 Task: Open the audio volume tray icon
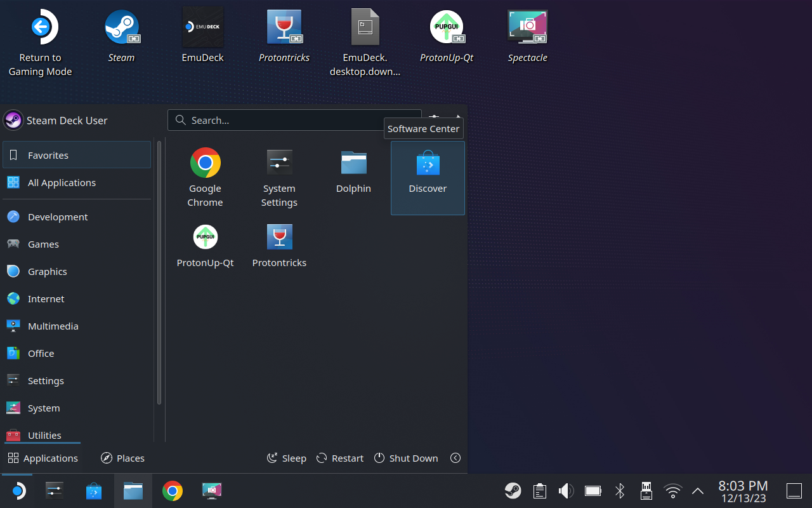pyautogui.click(x=566, y=491)
